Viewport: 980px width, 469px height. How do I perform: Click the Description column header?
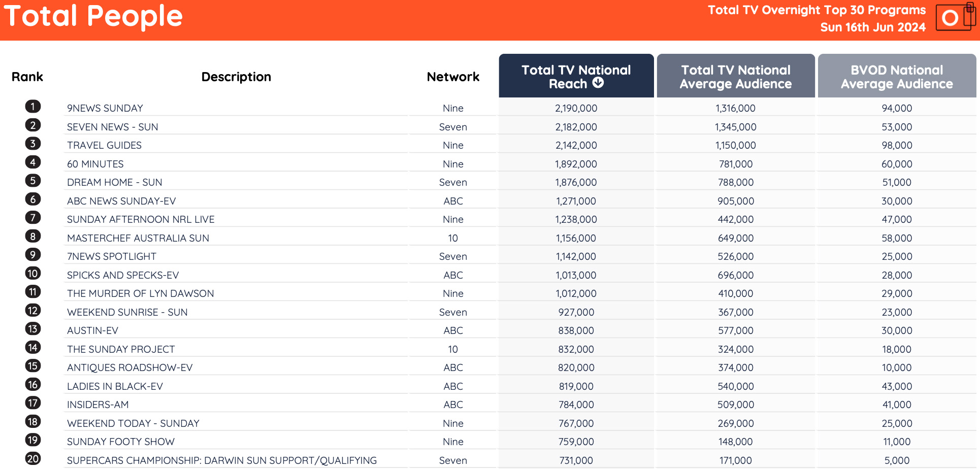click(x=236, y=77)
